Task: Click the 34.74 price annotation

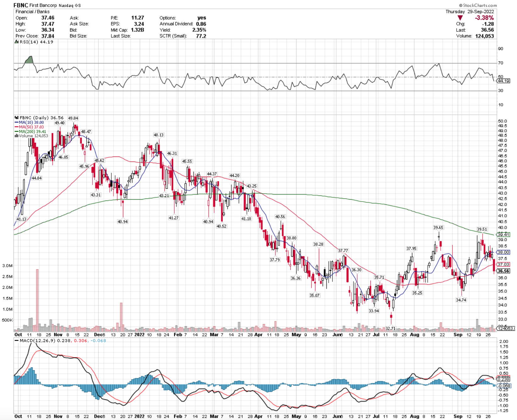Action: (x=461, y=300)
